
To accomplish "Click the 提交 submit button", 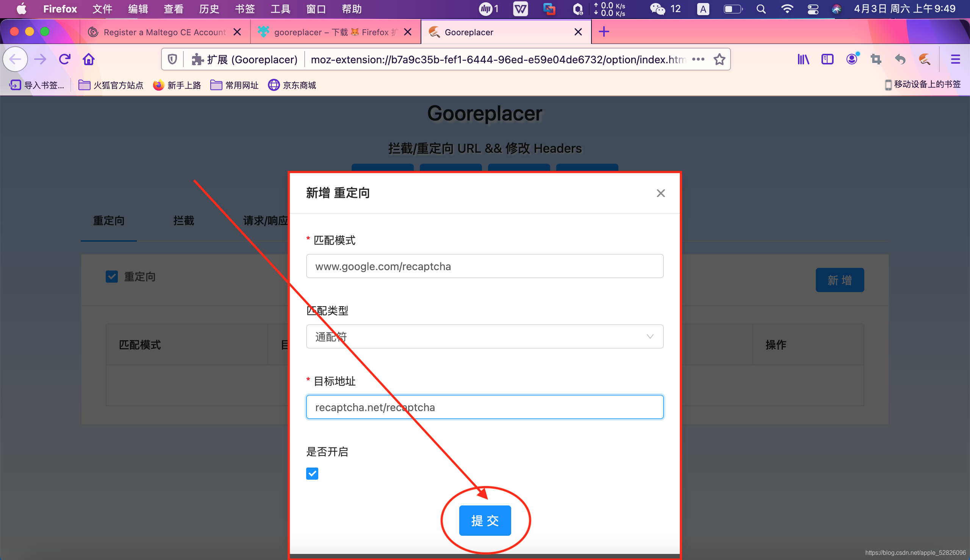I will [485, 520].
